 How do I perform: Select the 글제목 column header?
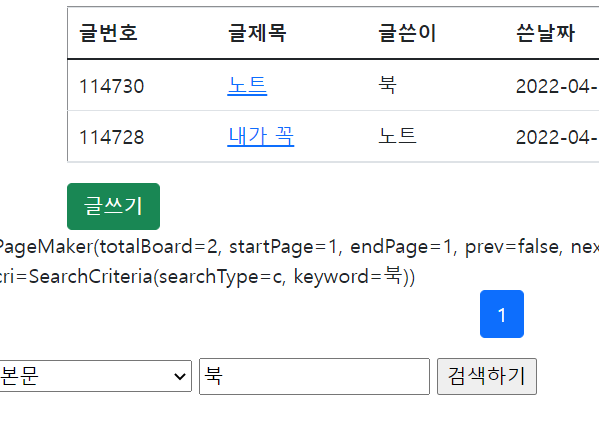257,33
